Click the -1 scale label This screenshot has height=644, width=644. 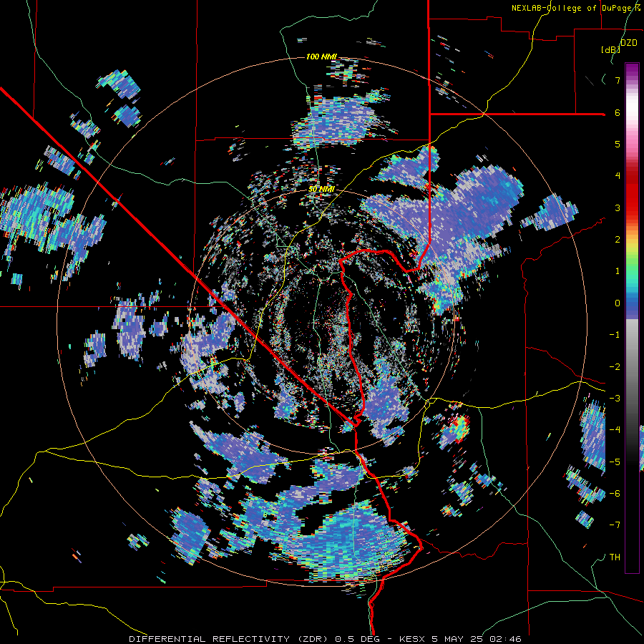click(x=615, y=335)
